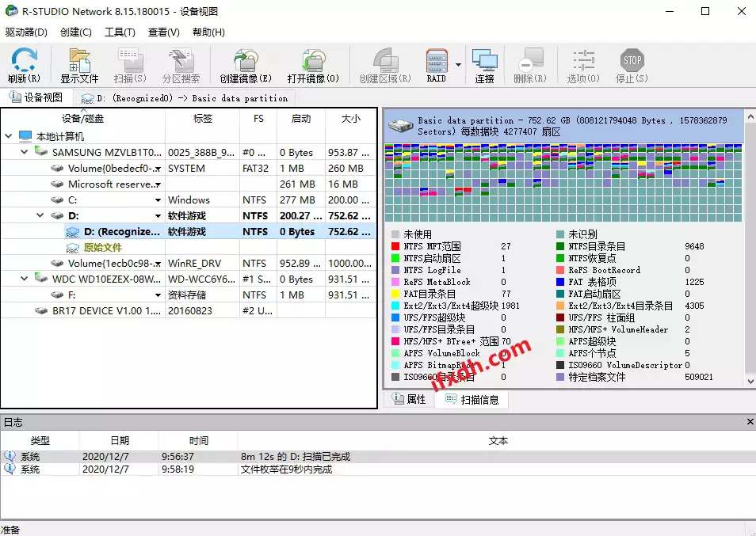The height and width of the screenshot is (536, 756).
Task: Open the 扫描信息 information panel
Action: click(x=471, y=400)
